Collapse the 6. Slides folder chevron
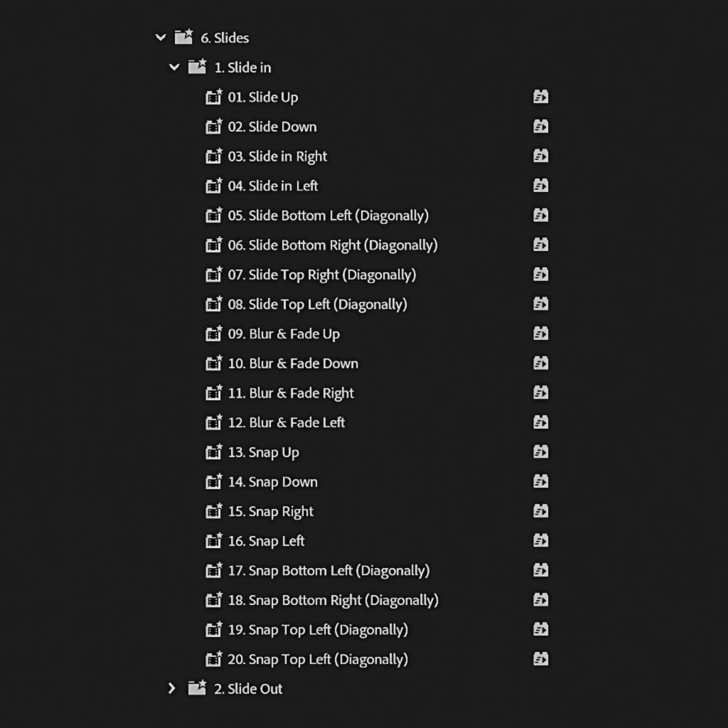The height and width of the screenshot is (728, 728). click(x=161, y=38)
